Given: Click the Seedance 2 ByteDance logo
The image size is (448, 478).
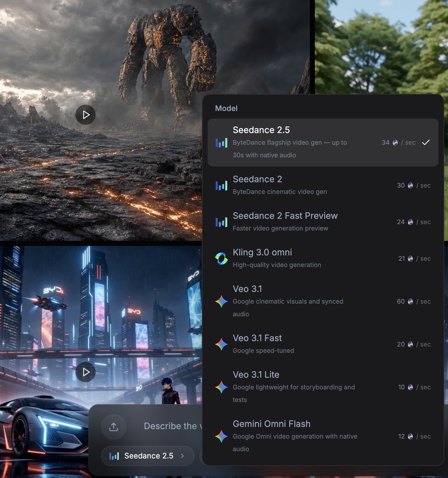Looking at the screenshot, I should [x=221, y=186].
